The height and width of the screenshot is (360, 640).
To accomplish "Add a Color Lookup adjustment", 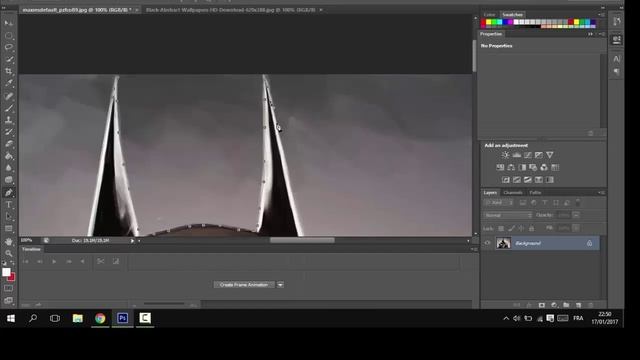I will click(555, 167).
